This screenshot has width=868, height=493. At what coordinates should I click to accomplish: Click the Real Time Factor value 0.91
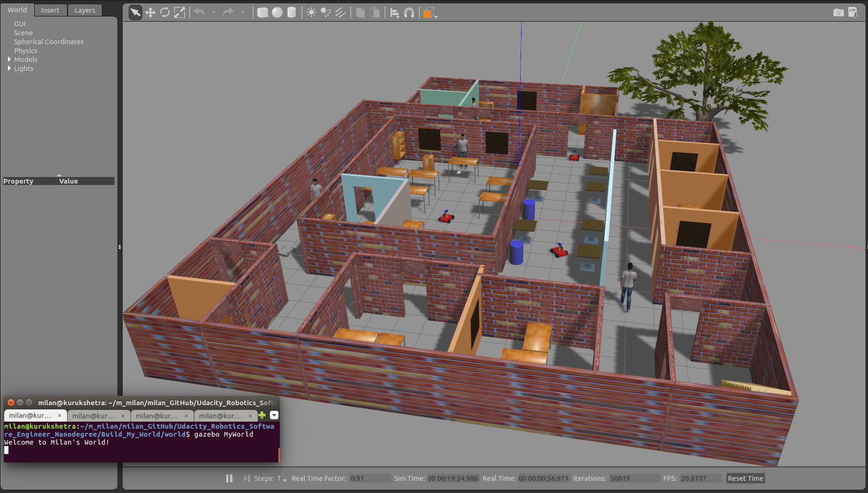(x=370, y=478)
